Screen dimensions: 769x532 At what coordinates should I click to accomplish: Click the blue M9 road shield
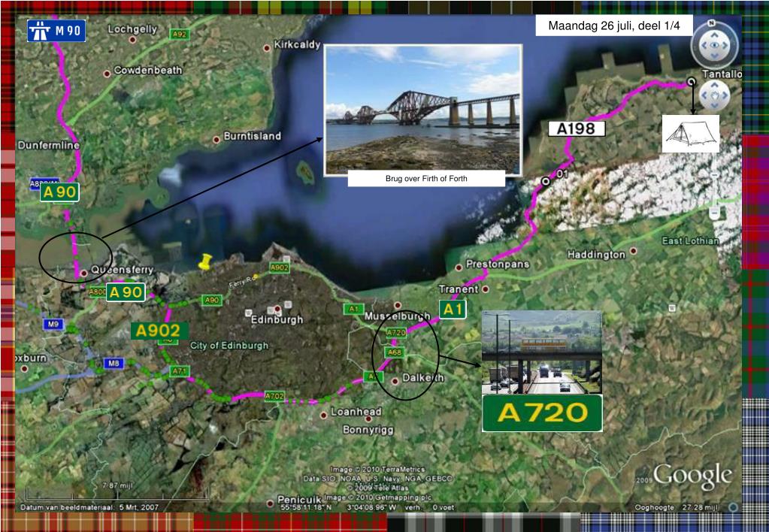pyautogui.click(x=53, y=324)
